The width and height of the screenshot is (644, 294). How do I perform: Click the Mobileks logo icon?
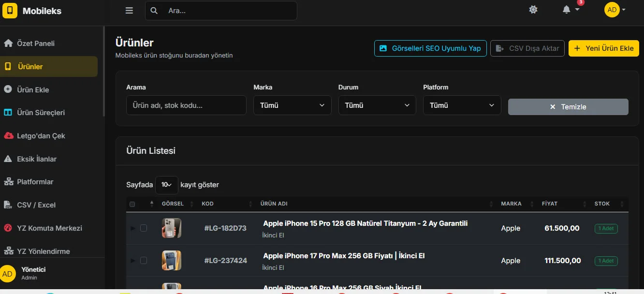click(10, 11)
